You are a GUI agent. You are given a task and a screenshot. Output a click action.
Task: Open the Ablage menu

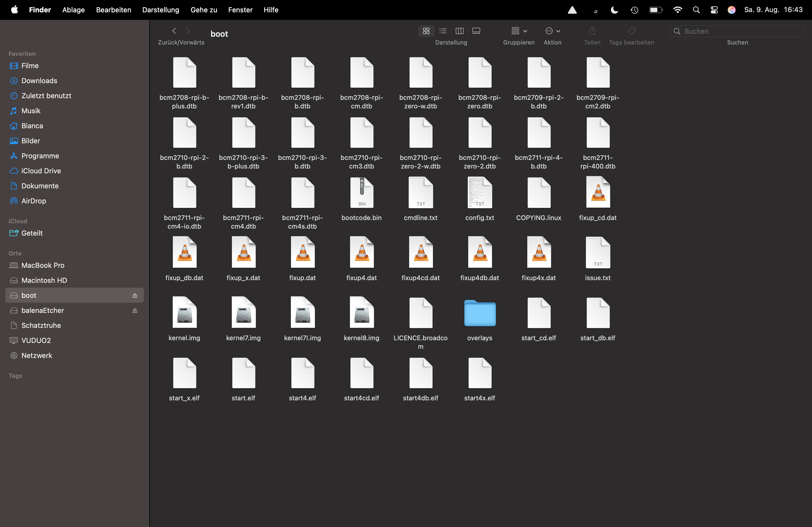[x=73, y=10]
